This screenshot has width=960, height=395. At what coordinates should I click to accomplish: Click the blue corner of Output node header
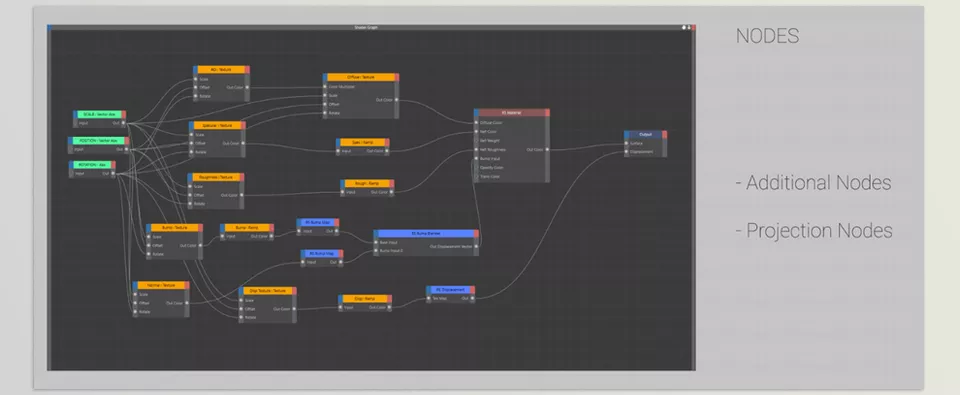click(x=627, y=134)
